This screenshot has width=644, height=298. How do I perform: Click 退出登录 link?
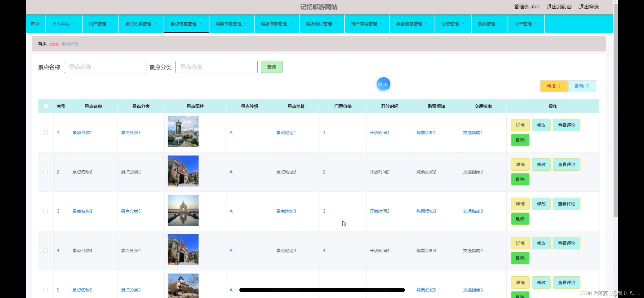[589, 7]
